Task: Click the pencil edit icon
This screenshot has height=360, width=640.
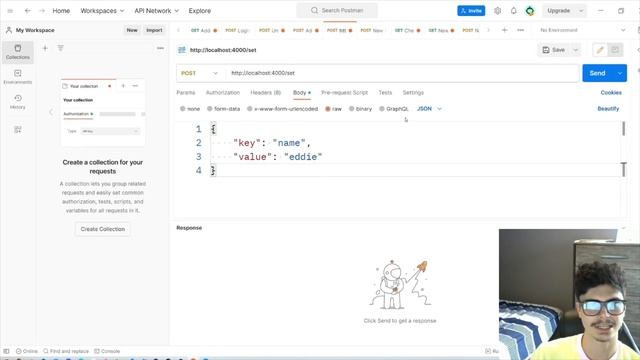Action: [600, 50]
